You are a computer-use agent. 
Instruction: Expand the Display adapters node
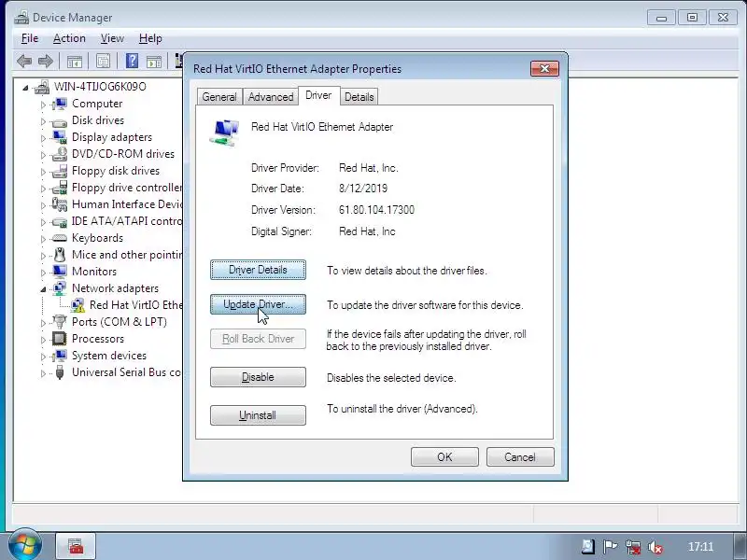coord(43,137)
